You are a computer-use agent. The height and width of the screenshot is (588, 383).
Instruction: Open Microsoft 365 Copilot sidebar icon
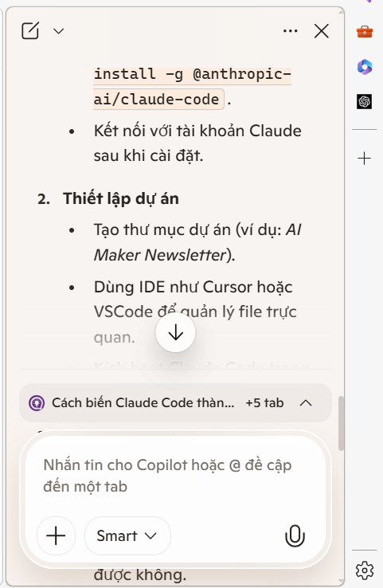point(365,67)
